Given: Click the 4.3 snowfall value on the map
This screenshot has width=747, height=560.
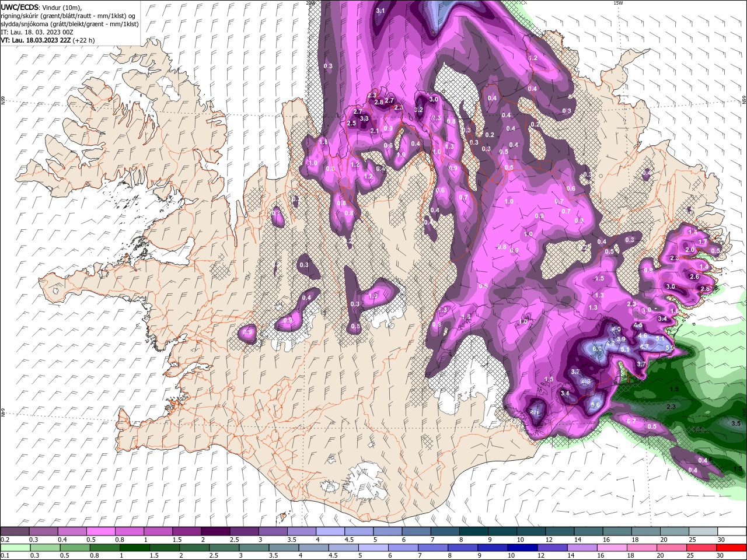Looking at the screenshot, I should click(587, 381).
